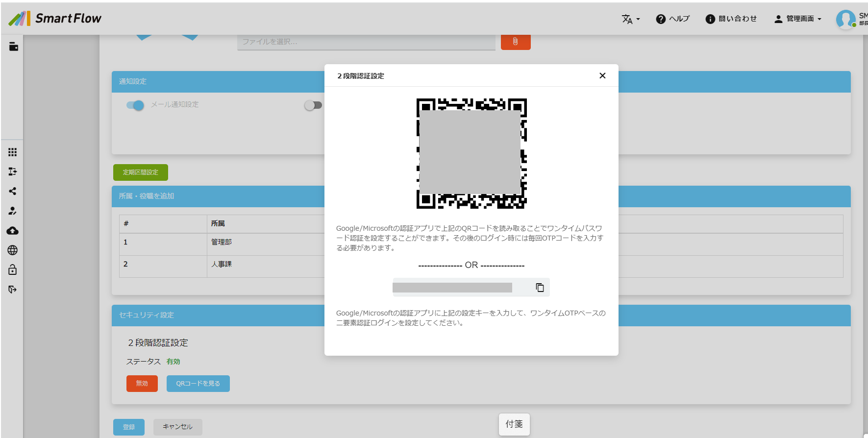868x438 pixels.
Task: Click the share icon in sidebar
Action: [13, 191]
